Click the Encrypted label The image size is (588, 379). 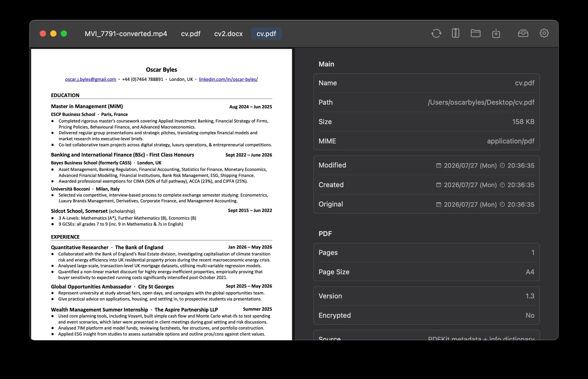click(335, 315)
